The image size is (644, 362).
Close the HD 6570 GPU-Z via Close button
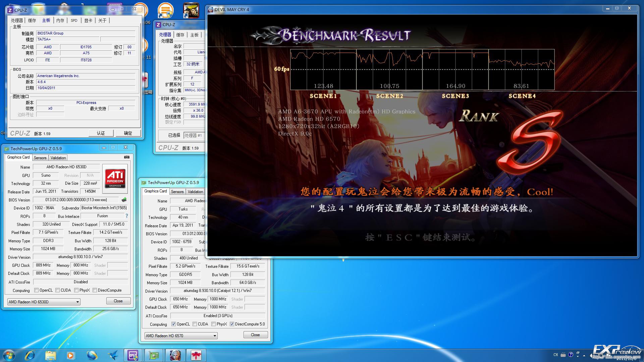pos(255,335)
